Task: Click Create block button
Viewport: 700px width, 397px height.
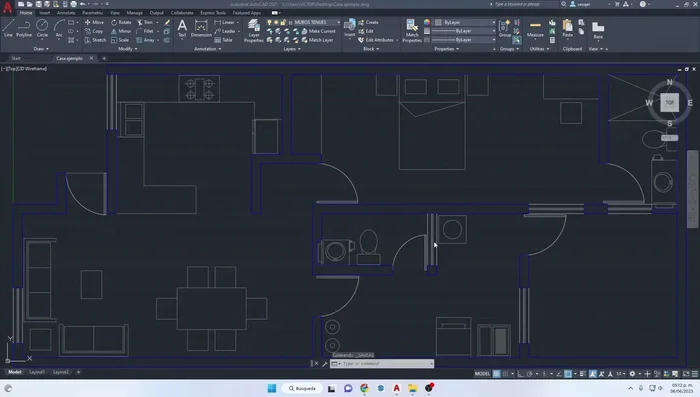Action: point(368,22)
